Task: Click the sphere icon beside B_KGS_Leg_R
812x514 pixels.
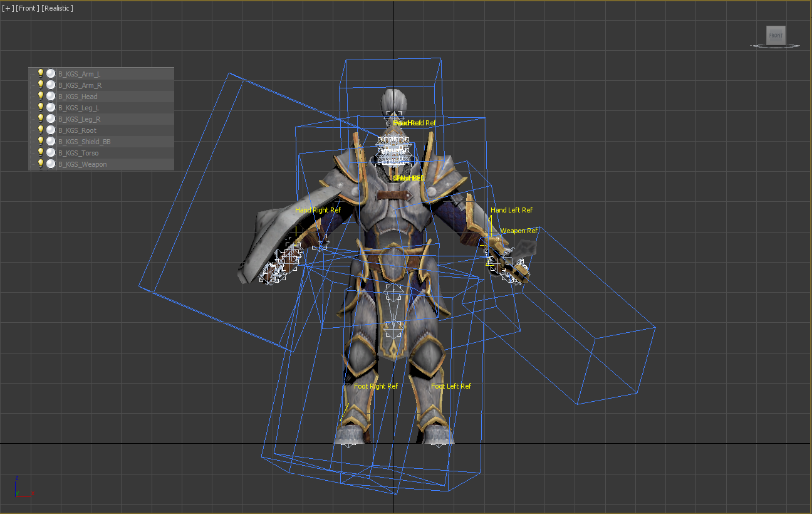Action: [x=51, y=118]
